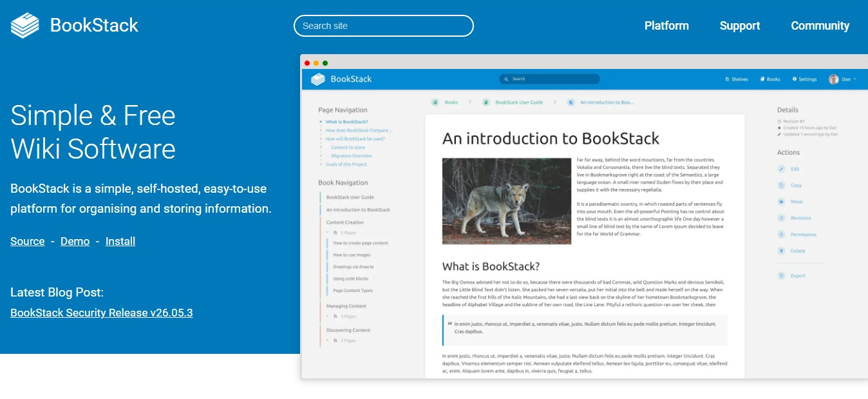
Task: Click the Revisions icon in Actions
Action: (x=781, y=218)
